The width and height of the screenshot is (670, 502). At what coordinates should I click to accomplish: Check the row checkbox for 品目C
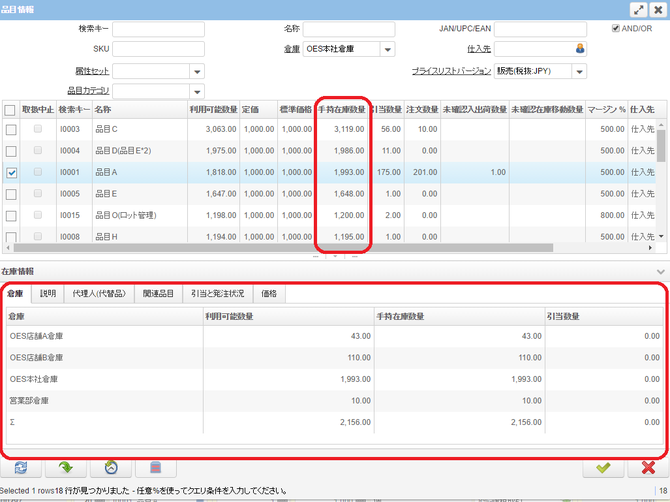[x=11, y=129]
